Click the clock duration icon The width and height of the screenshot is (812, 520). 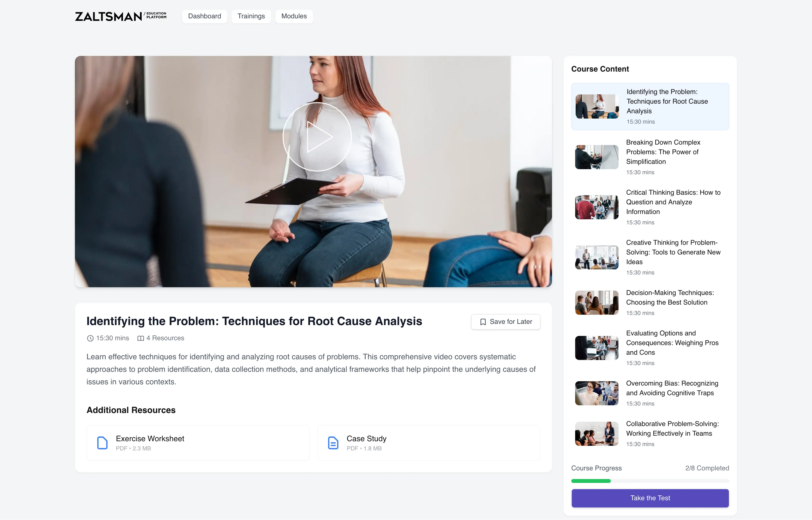(x=90, y=338)
